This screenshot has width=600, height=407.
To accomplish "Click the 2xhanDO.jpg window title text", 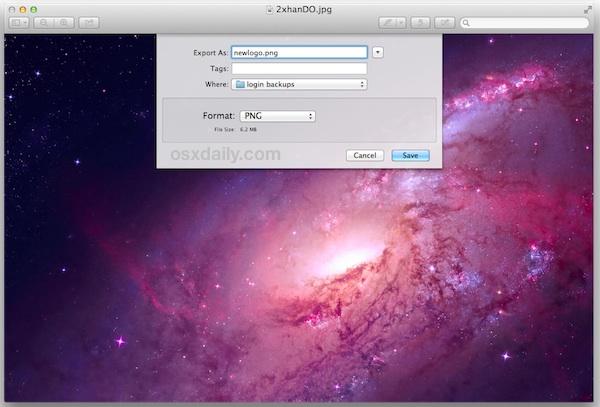I will [304, 10].
